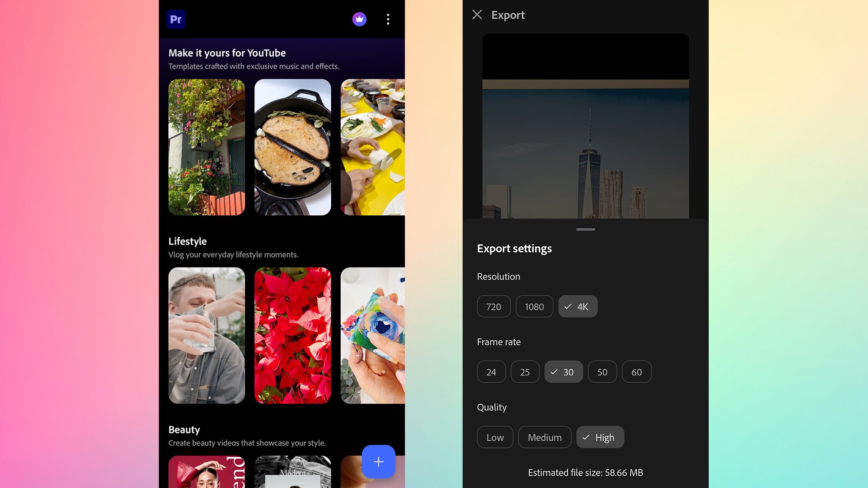Open the painted canvas in hand template
The image size is (868, 488).
(x=373, y=335)
